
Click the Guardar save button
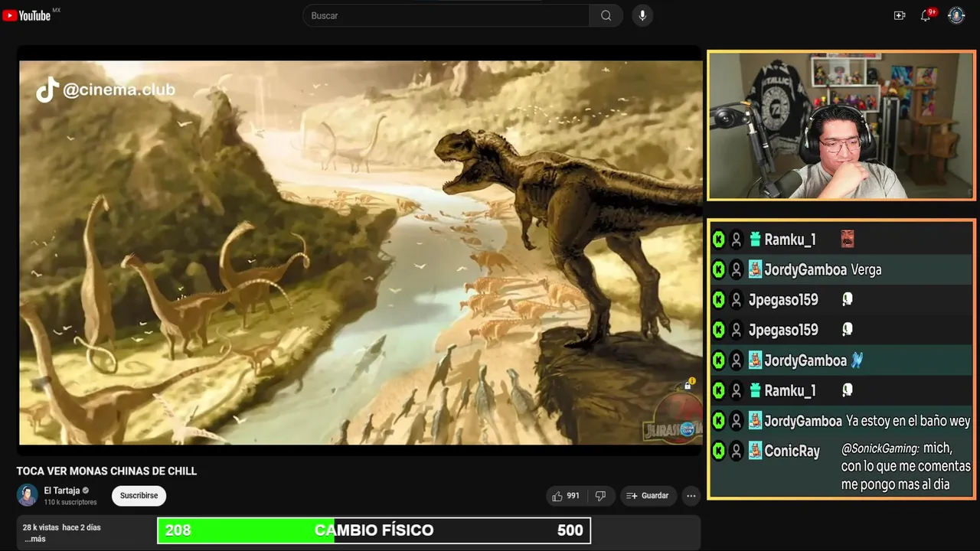coord(648,496)
